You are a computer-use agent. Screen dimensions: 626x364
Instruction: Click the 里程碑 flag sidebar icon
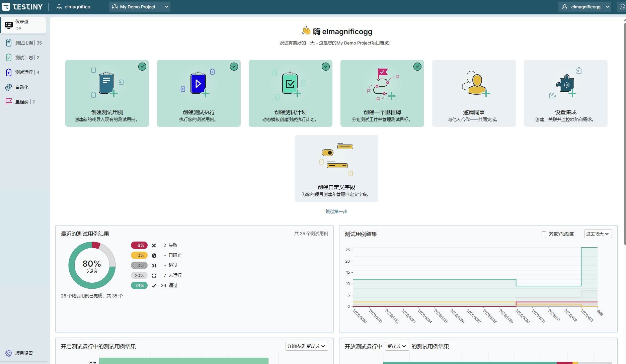pyautogui.click(x=9, y=102)
